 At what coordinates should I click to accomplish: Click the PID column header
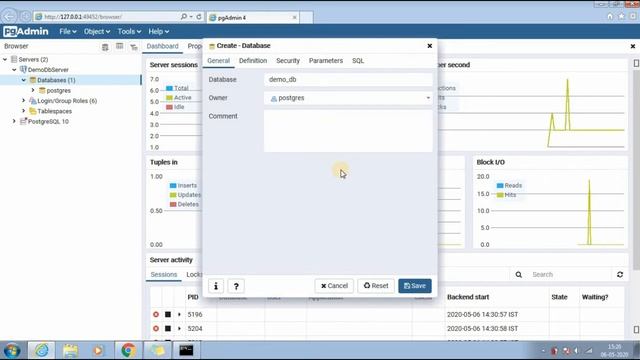click(193, 297)
